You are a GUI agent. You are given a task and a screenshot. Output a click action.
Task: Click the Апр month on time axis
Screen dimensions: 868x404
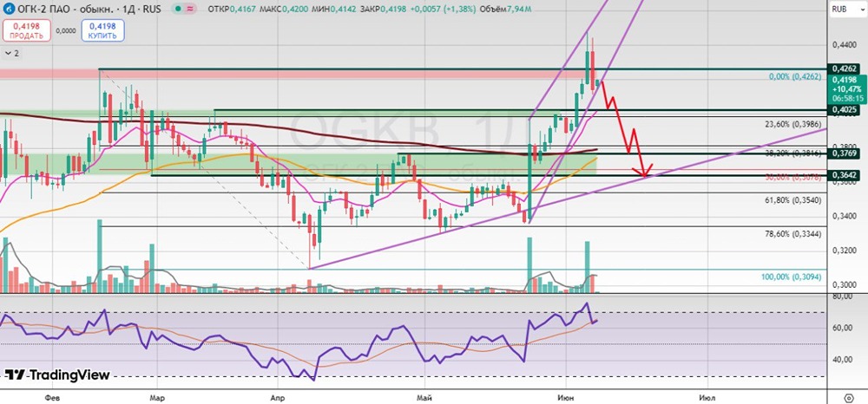(x=278, y=397)
